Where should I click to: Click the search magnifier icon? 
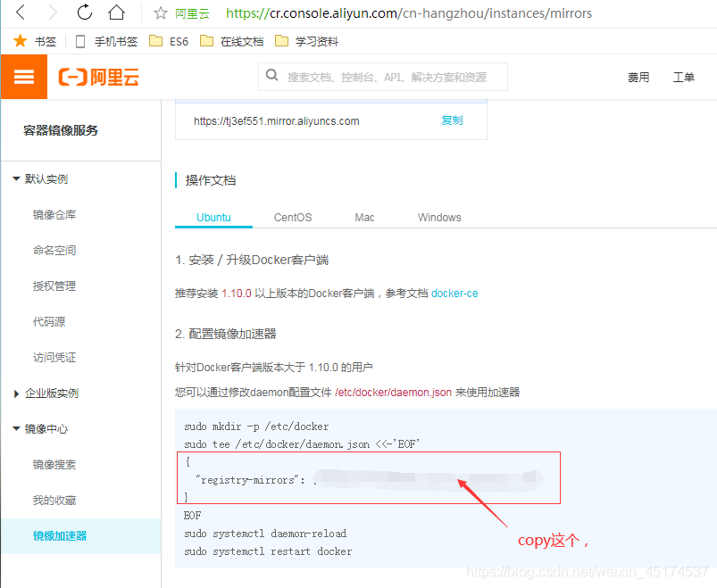[x=271, y=75]
